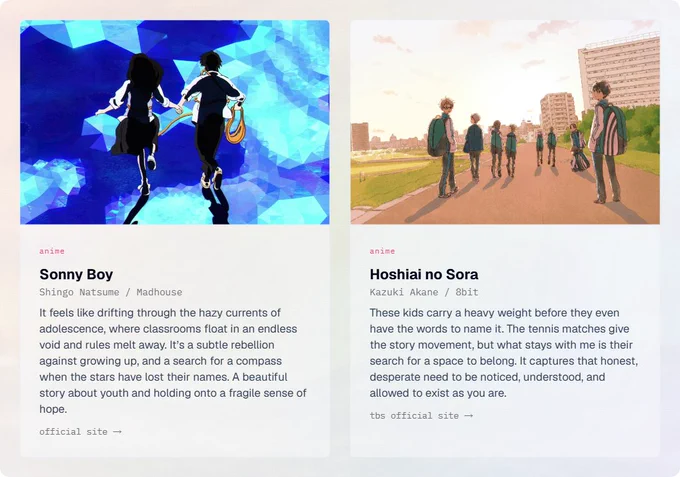The width and height of the screenshot is (680, 477).
Task: Click the anime tag above Sonny Boy
Action: pos(52,251)
